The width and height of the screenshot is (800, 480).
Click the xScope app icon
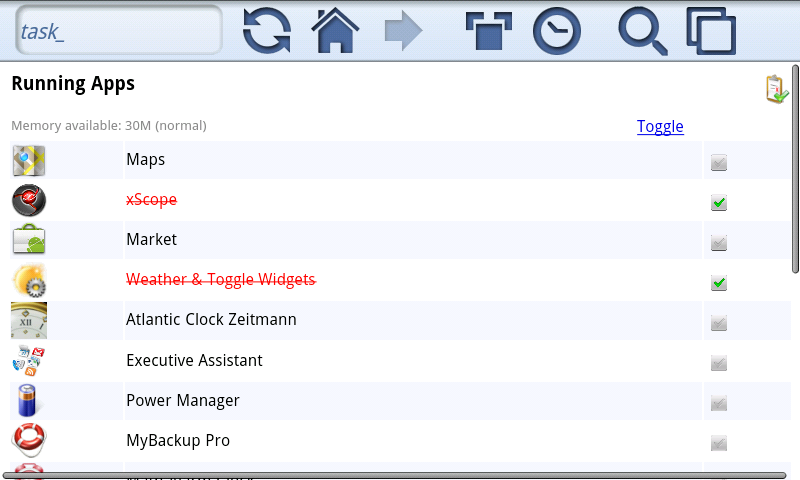pos(29,200)
